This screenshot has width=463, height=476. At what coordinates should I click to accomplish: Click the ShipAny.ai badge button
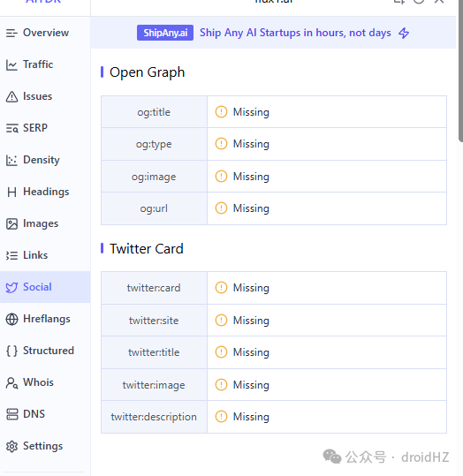(x=165, y=33)
